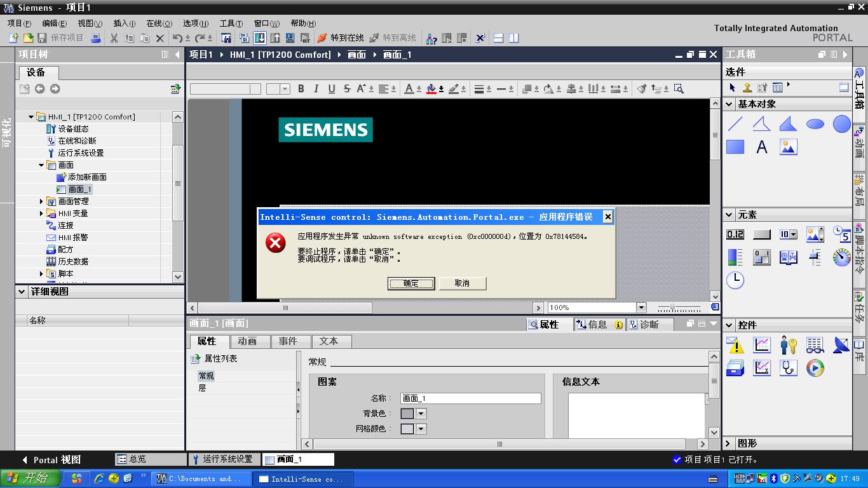Select the Polygon tool in basic objects
This screenshot has width=868, height=488.
(x=789, y=124)
